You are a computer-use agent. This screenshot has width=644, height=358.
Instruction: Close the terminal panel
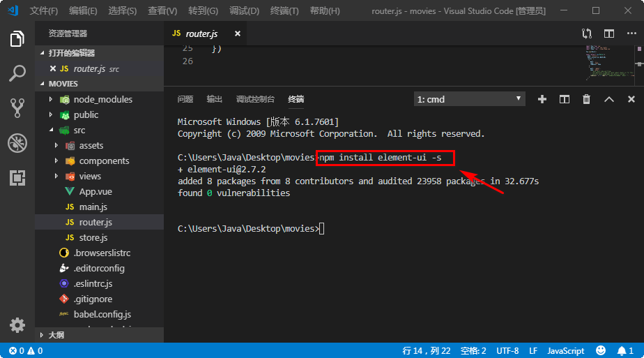point(631,99)
